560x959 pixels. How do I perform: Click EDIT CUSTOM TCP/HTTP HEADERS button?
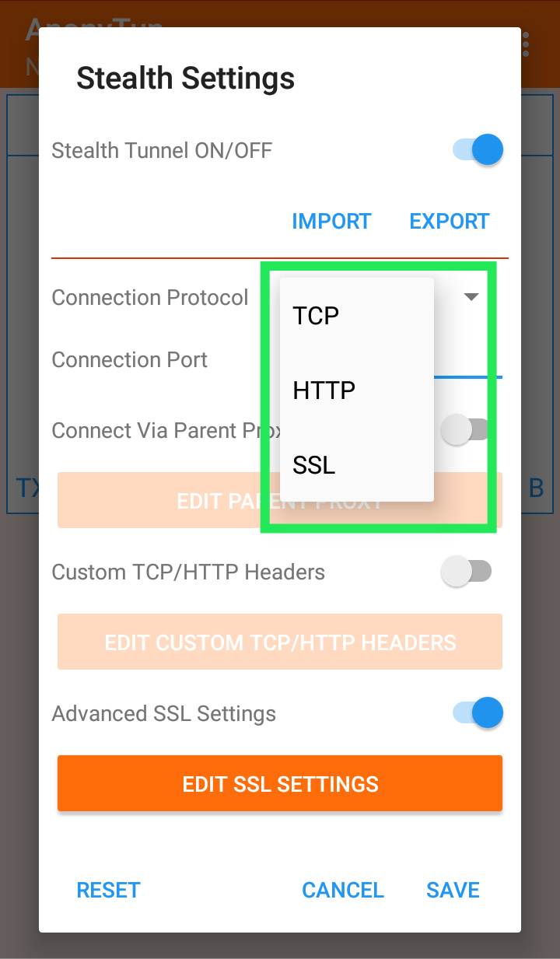tap(280, 642)
